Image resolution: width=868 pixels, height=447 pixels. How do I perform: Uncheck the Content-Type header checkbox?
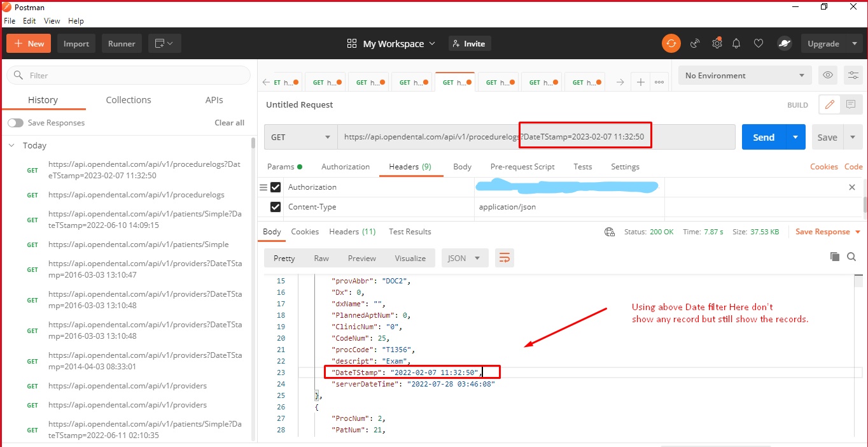point(276,207)
